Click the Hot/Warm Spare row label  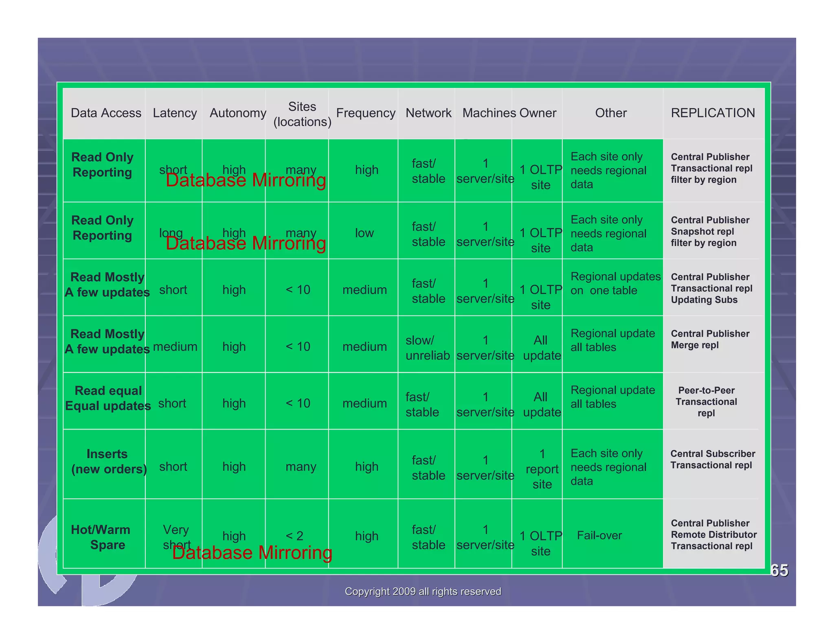pyautogui.click(x=101, y=537)
